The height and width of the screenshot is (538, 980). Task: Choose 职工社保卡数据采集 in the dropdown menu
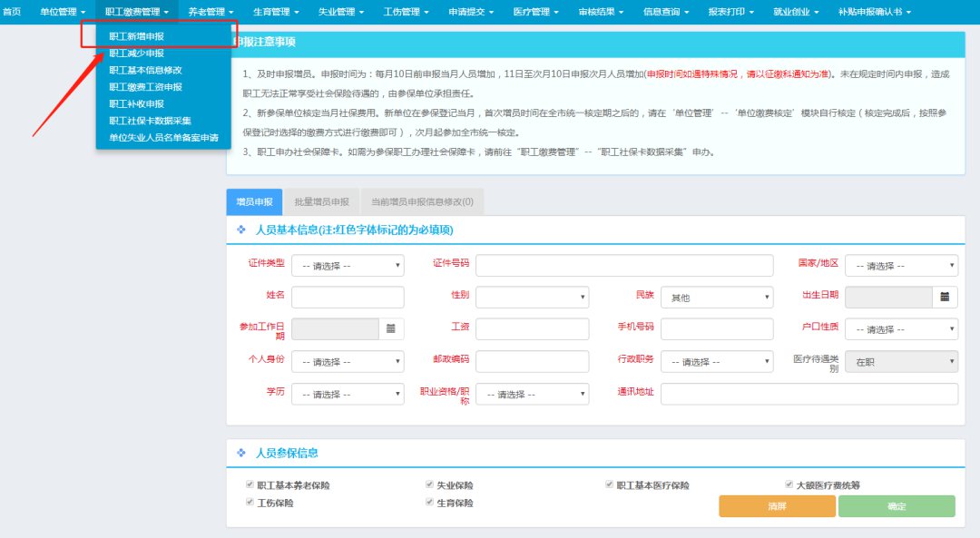coord(151,121)
